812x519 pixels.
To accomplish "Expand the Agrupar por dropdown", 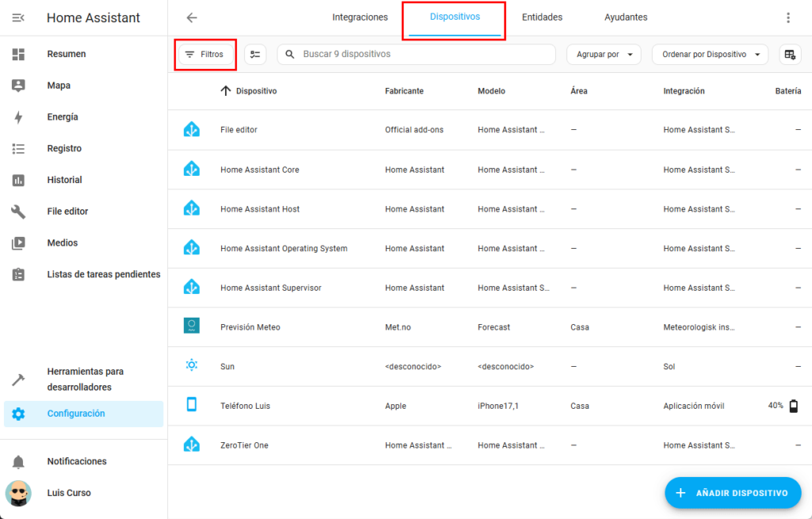I will coord(603,54).
